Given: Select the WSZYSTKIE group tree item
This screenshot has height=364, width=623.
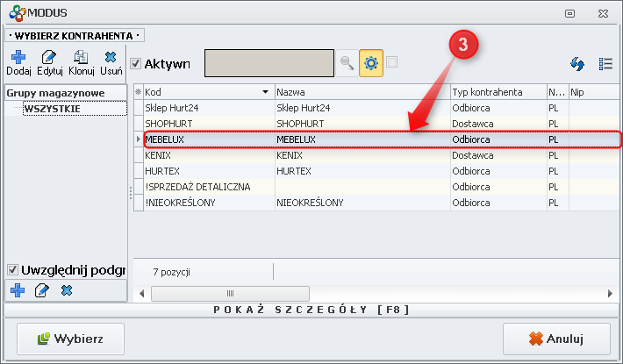Looking at the screenshot, I should (75, 109).
